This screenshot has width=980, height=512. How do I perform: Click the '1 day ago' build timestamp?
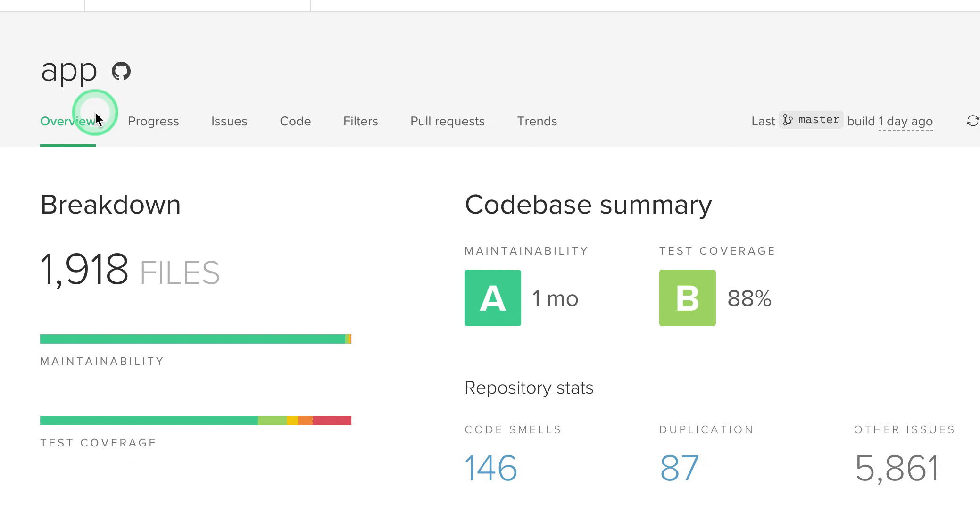905,122
